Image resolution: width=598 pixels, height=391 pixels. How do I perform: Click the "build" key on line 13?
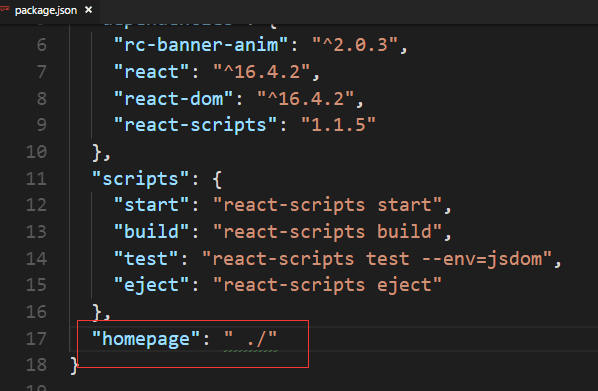[x=151, y=232]
